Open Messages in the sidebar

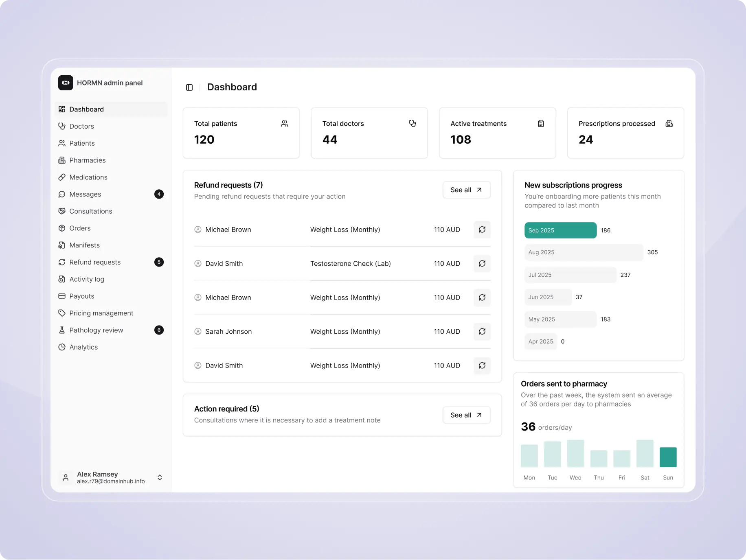[85, 195]
